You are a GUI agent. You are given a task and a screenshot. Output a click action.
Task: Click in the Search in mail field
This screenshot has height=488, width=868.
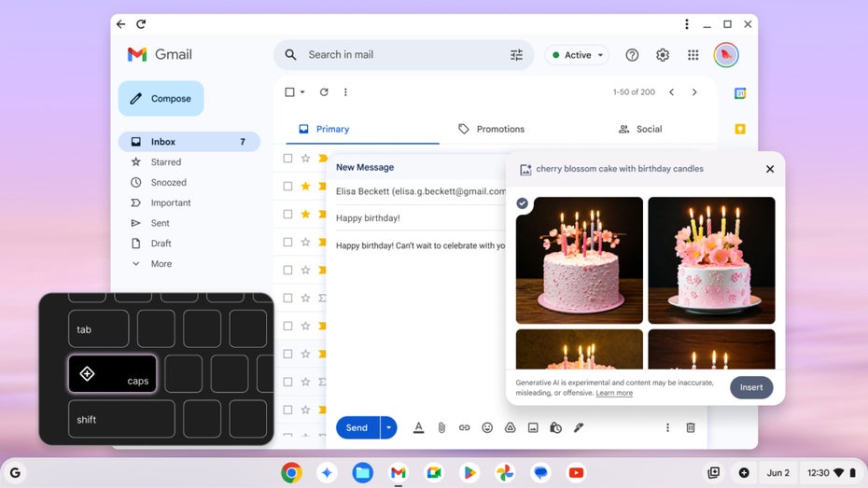[404, 55]
